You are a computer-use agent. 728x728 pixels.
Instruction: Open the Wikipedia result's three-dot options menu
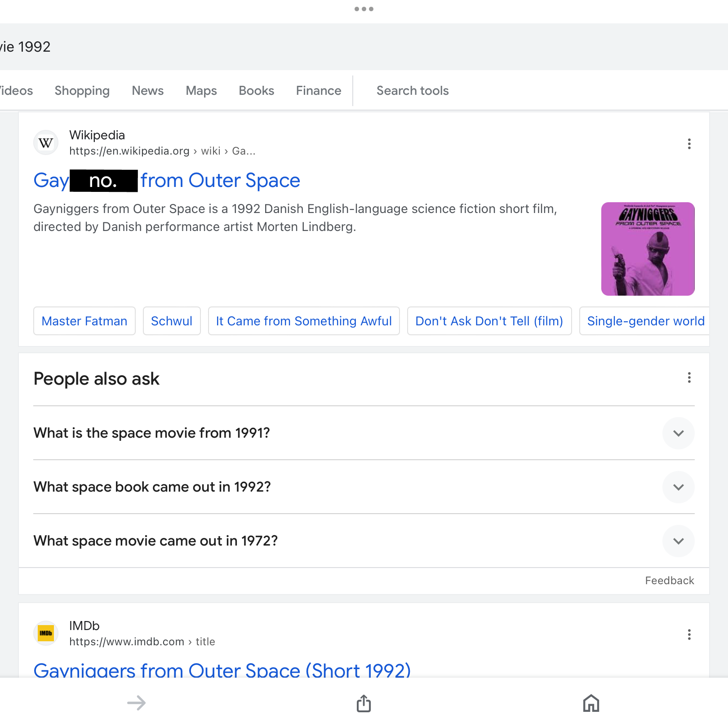coord(689,144)
